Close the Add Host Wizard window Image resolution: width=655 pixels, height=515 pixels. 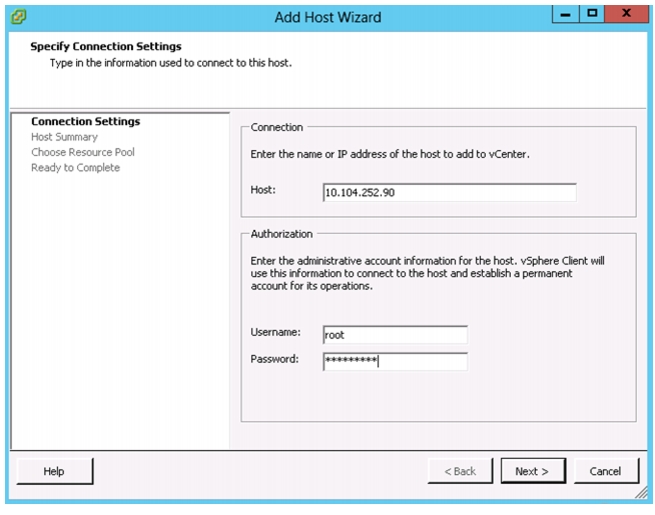point(626,14)
